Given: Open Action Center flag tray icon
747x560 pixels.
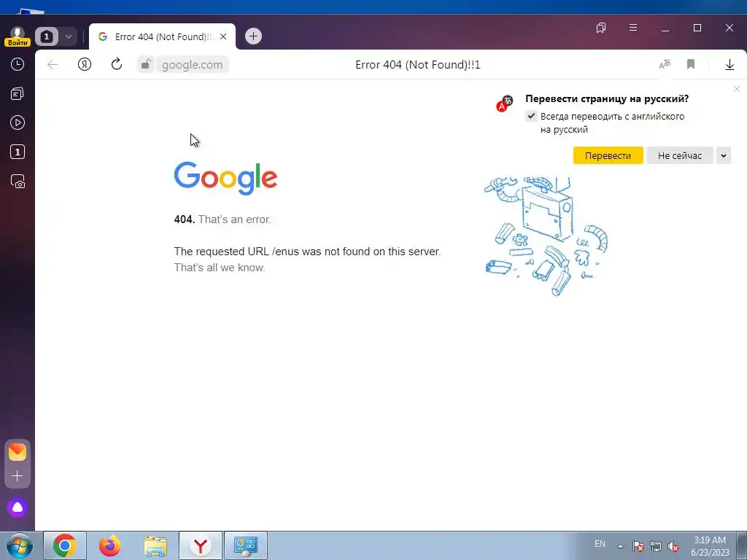Looking at the screenshot, I should (x=638, y=546).
